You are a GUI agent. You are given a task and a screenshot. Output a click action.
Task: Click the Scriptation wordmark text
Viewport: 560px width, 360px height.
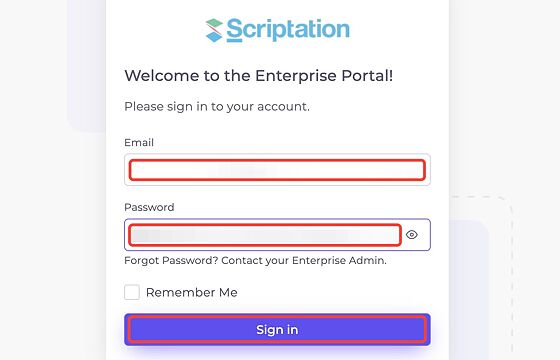tap(288, 30)
